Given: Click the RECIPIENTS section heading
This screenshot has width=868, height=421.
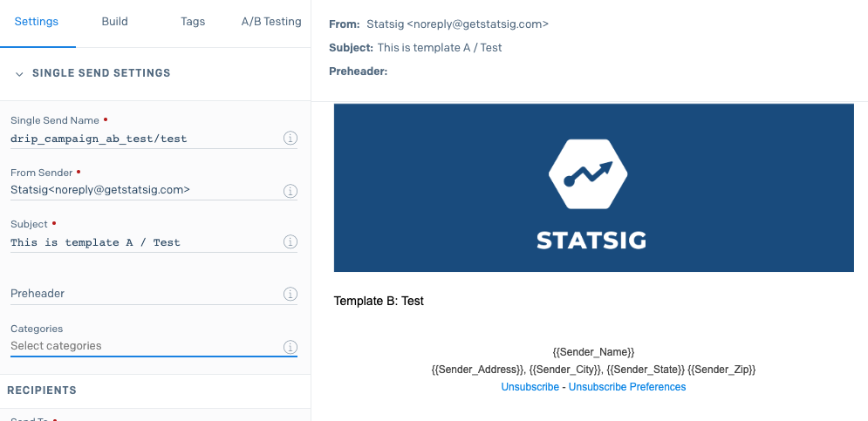Looking at the screenshot, I should click(x=42, y=390).
